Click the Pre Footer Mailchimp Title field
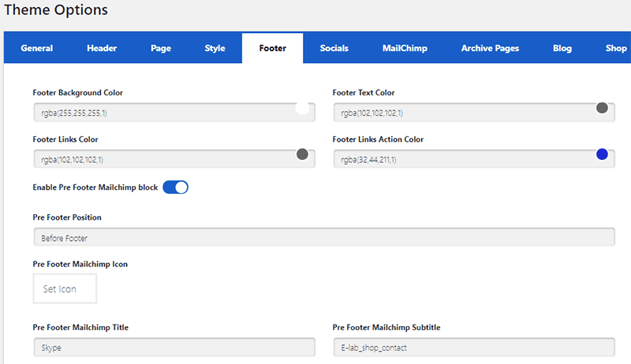This screenshot has width=631, height=364. click(x=174, y=347)
